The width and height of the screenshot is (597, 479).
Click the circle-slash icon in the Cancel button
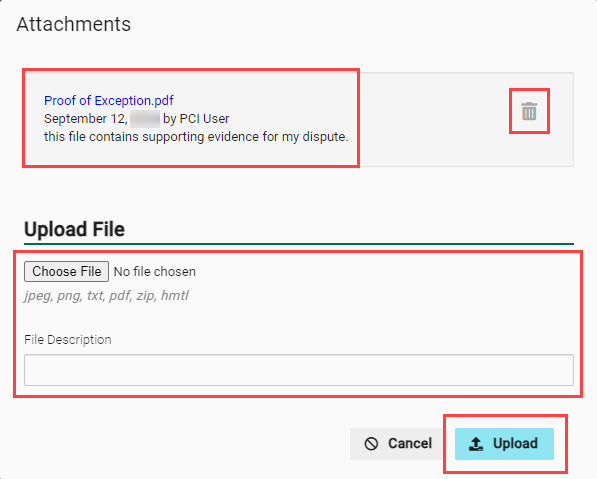point(371,444)
